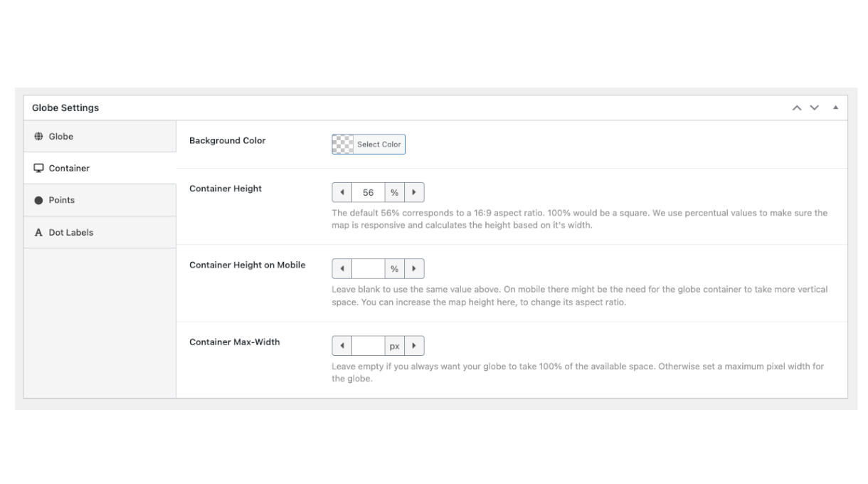This screenshot has width=868, height=484.
Task: Click Select Color for Background Color
Action: coord(379,144)
